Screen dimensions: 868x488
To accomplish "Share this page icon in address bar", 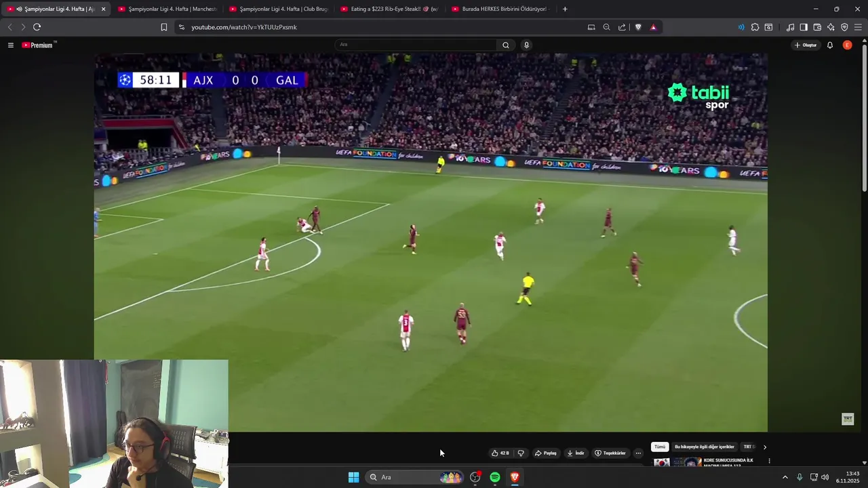I will [622, 27].
